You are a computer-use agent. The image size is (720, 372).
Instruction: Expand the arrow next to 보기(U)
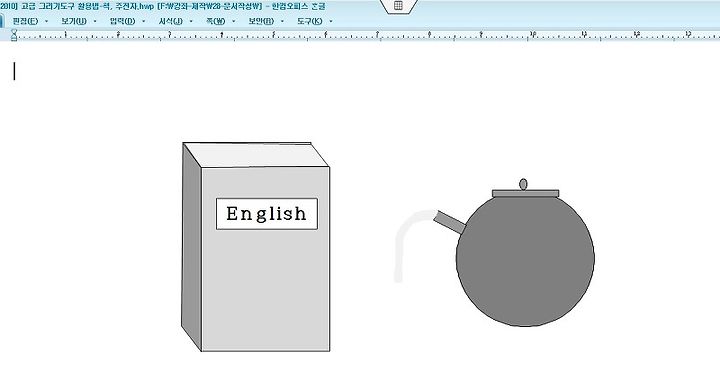pos(95,21)
